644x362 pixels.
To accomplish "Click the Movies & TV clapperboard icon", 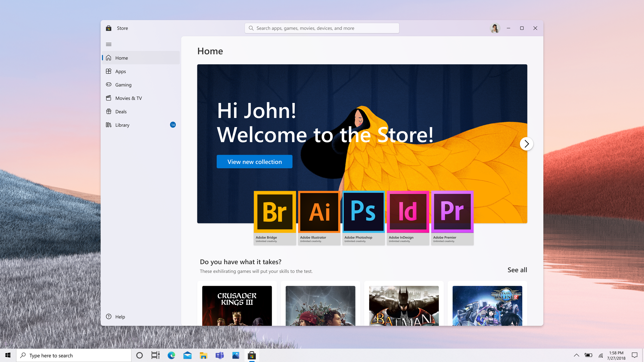I will pos(109,98).
